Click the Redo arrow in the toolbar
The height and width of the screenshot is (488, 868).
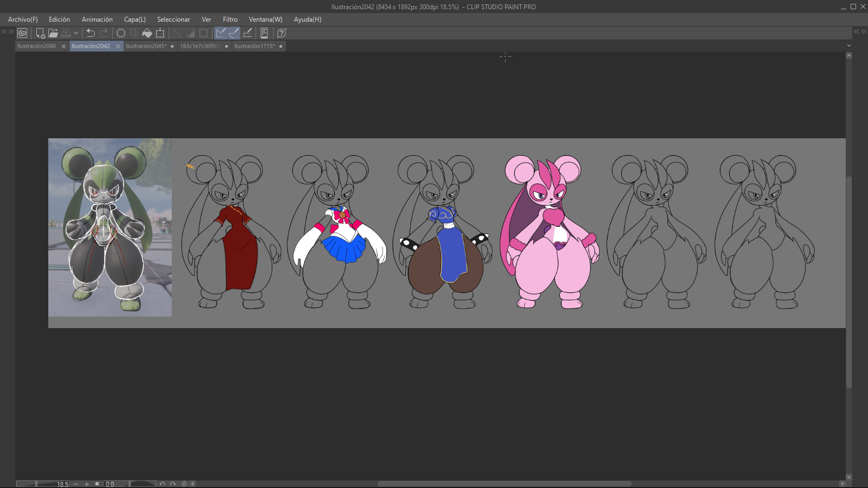104,33
